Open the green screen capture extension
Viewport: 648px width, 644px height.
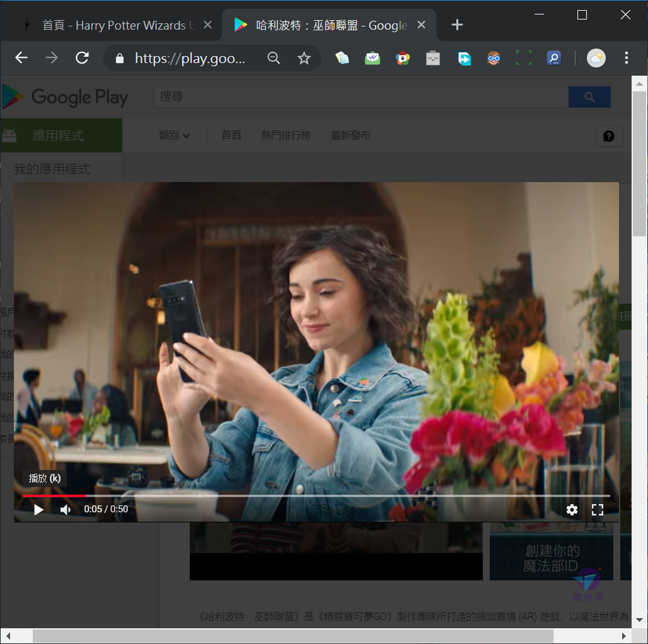pos(523,58)
